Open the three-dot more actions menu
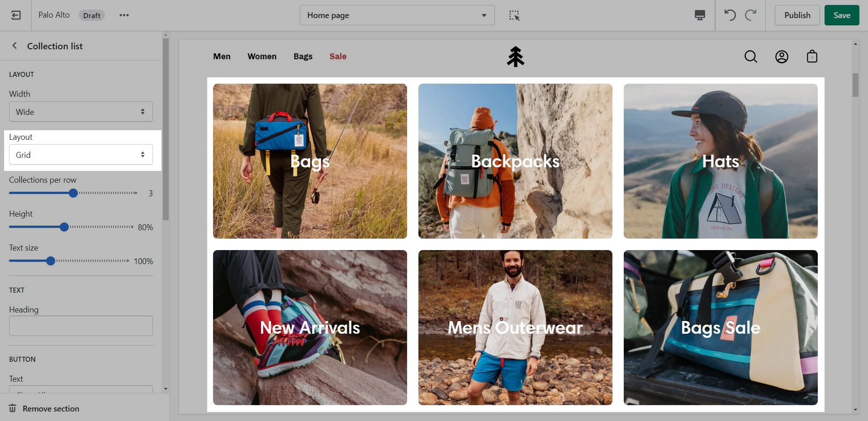The image size is (868, 421). 124,15
